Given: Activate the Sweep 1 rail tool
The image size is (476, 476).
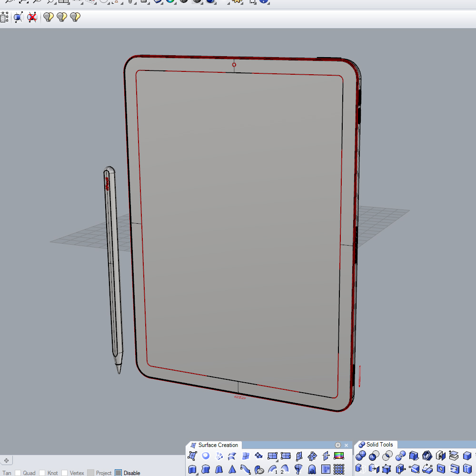Looking at the screenshot, I should [x=272, y=469].
